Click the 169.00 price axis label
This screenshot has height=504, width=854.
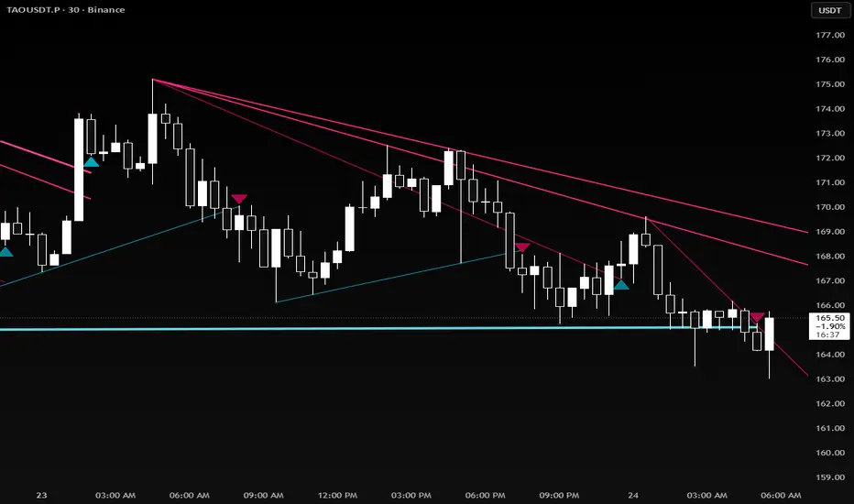tap(830, 232)
